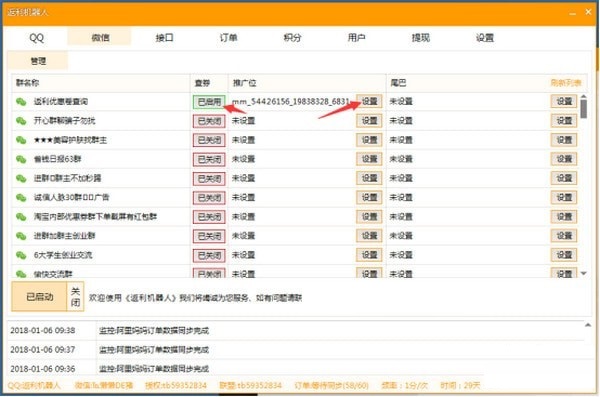The image size is (600, 397).
Task: Open the 订单 tab
Action: 228,38
